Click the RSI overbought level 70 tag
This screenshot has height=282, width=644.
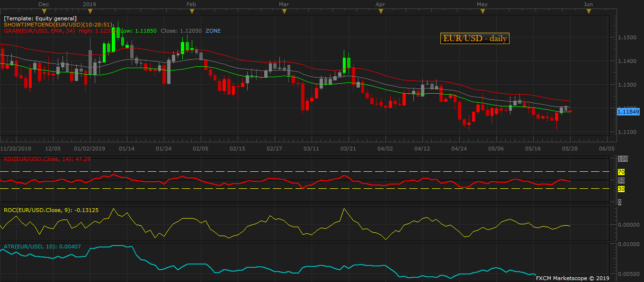[621, 172]
